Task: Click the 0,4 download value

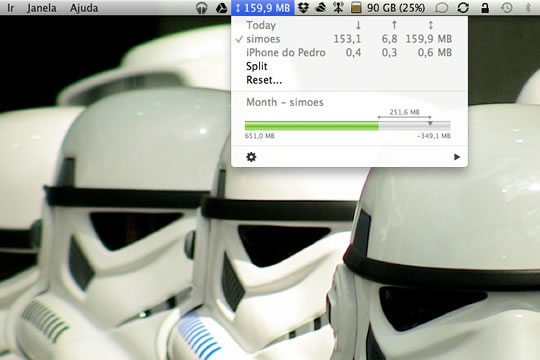Action: 353,53
